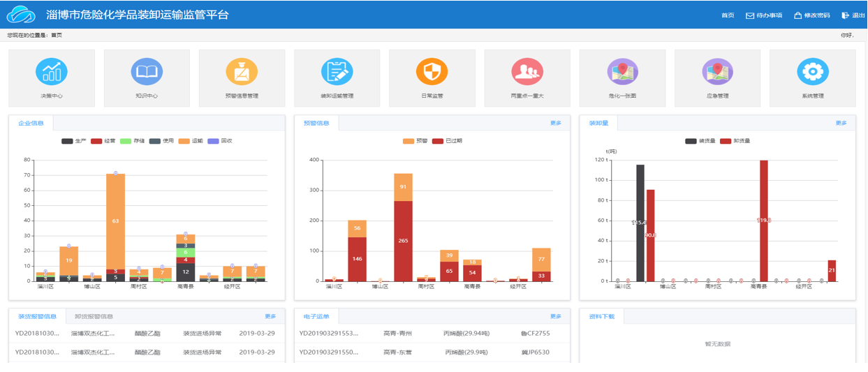The image size is (868, 372).
Task: Open the 装卸运输管理 clipboard icon
Action: 337,72
